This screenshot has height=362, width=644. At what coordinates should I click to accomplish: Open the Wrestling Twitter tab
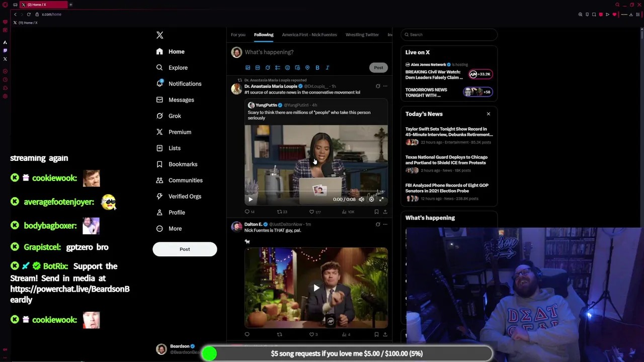tap(362, 35)
